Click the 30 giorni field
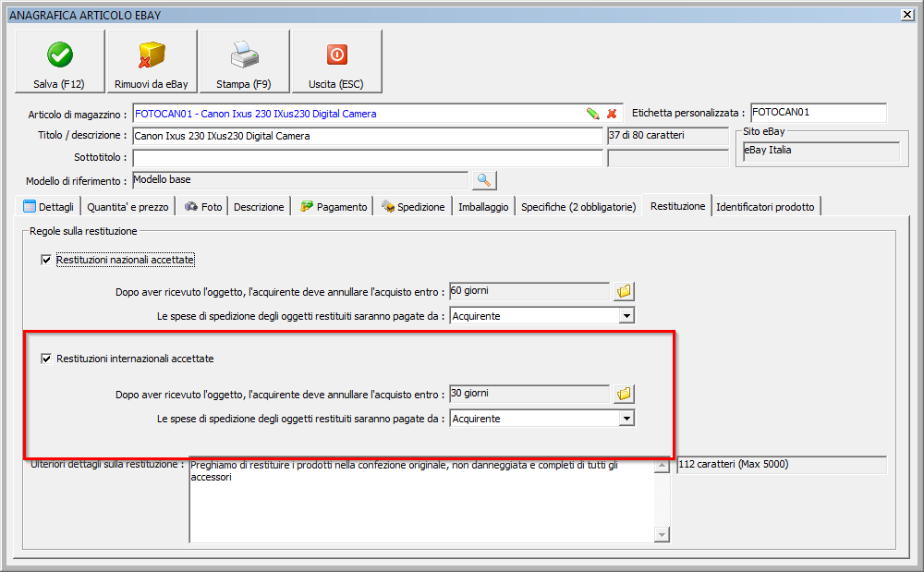The height and width of the screenshot is (572, 924). (529, 394)
